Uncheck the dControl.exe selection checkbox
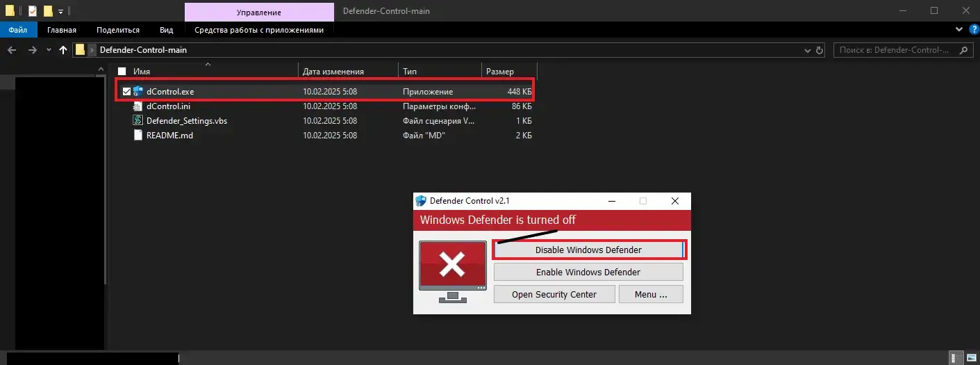Screen dimensions: 980x365 tap(126, 91)
